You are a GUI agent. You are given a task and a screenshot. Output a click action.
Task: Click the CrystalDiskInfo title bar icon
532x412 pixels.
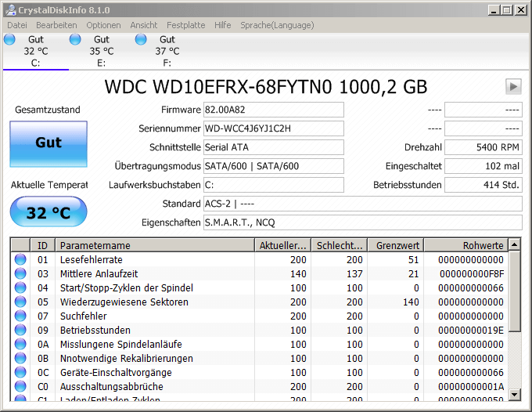11,10
